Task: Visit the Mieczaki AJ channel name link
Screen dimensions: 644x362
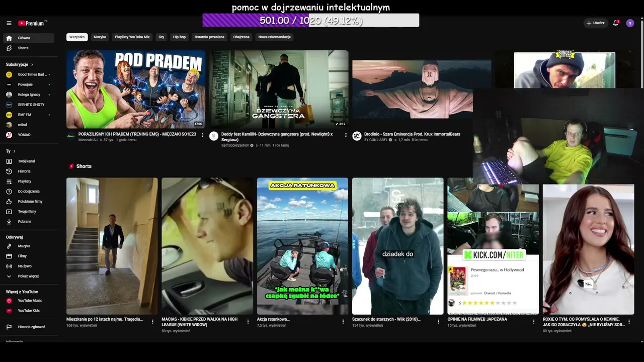Action: tap(88, 140)
